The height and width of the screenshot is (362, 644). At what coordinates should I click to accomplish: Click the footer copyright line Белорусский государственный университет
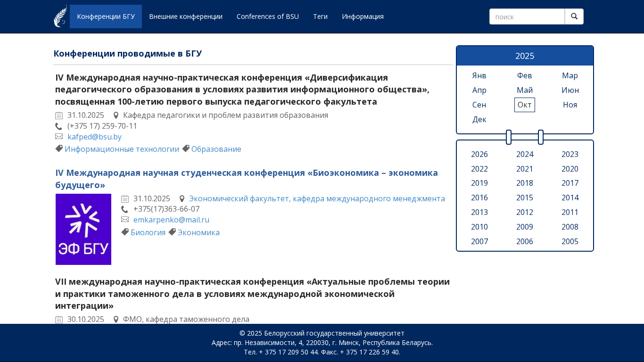322,333
